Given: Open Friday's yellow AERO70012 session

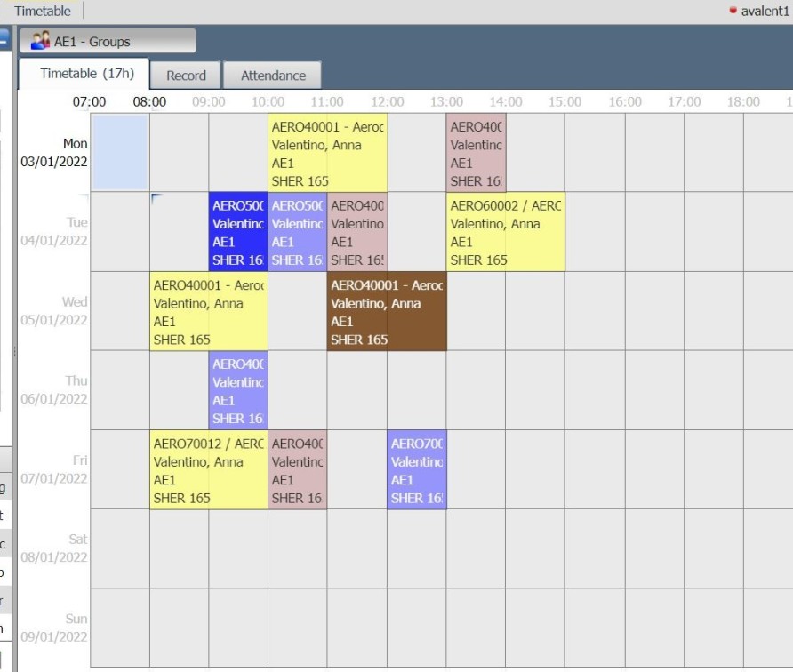Looking at the screenshot, I should 208,469.
